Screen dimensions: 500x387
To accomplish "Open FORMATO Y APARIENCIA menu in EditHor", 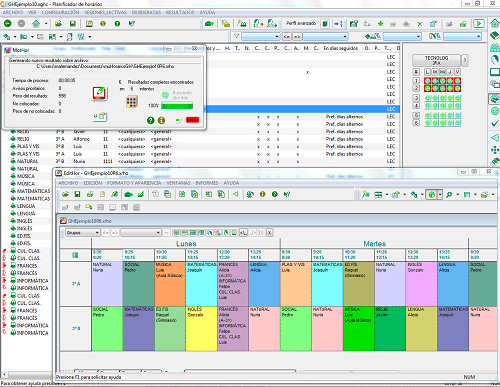I will click(134, 183).
